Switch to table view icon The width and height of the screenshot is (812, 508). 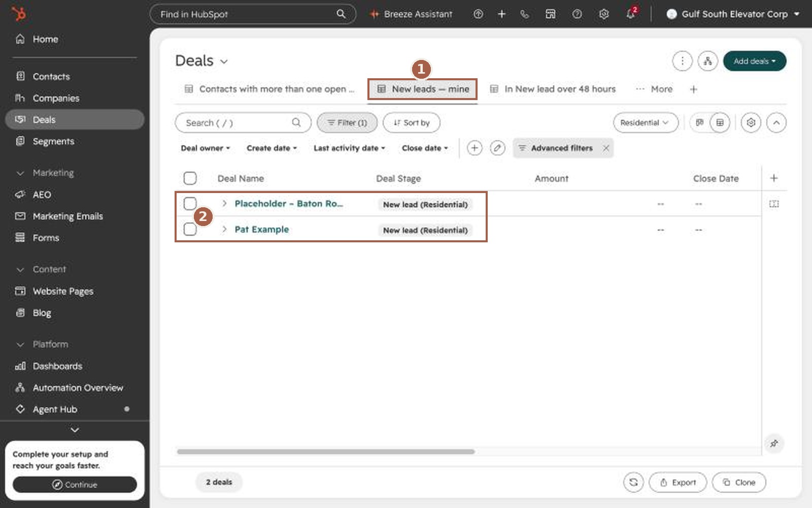[720, 122]
